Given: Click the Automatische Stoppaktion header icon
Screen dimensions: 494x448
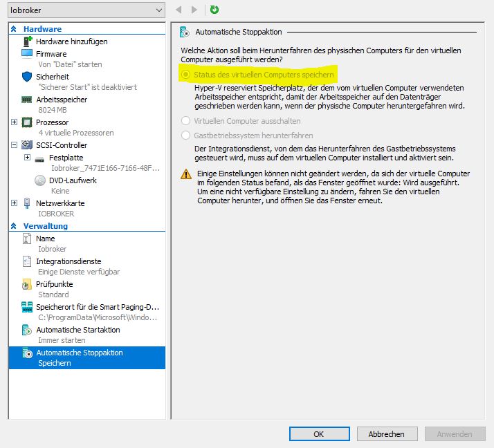Looking at the screenshot, I should point(185,32).
